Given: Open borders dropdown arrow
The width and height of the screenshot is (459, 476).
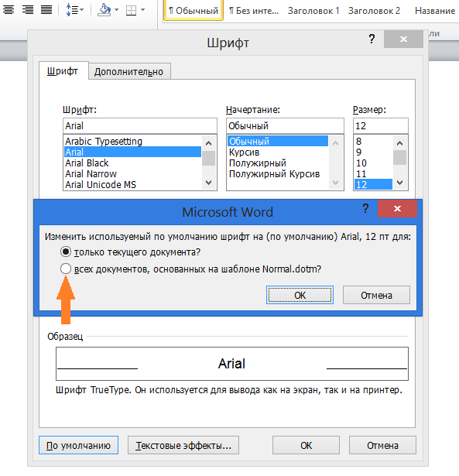Looking at the screenshot, I should [x=142, y=10].
